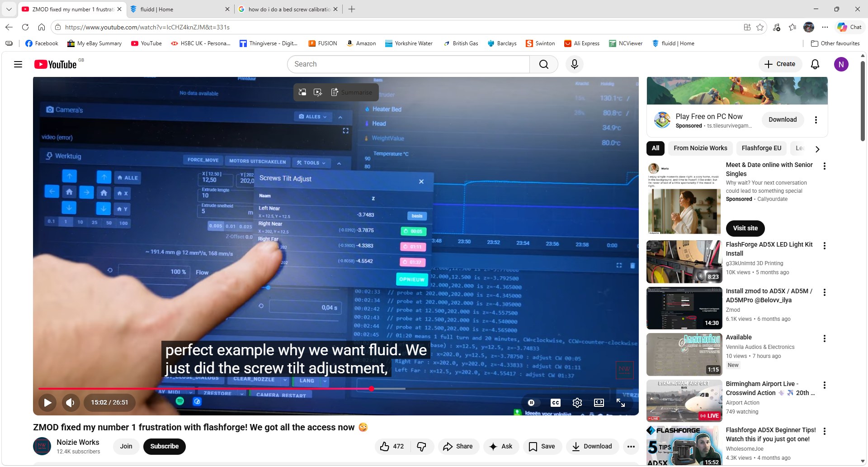Image resolution: width=868 pixels, height=467 pixels.
Task: Show more filter chips with arrow
Action: (x=817, y=149)
